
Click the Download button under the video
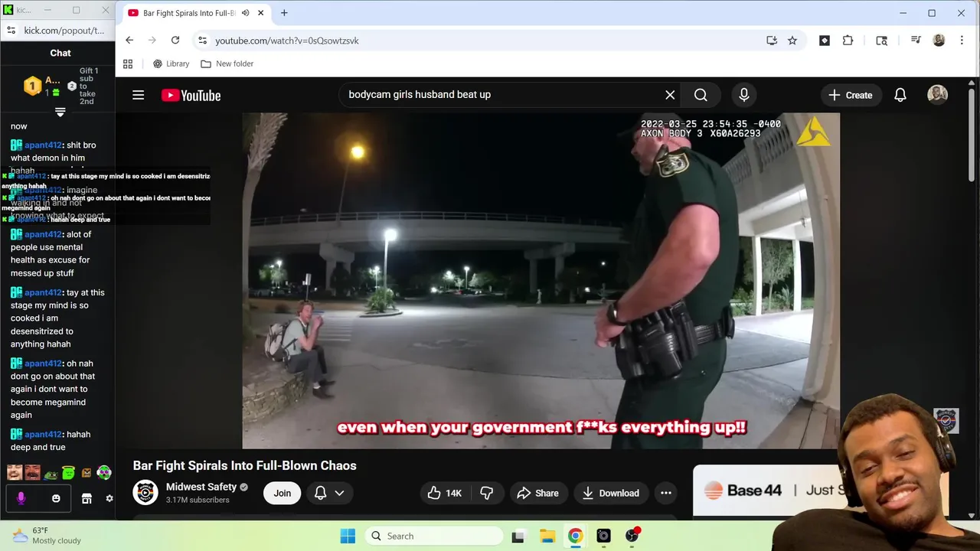611,493
